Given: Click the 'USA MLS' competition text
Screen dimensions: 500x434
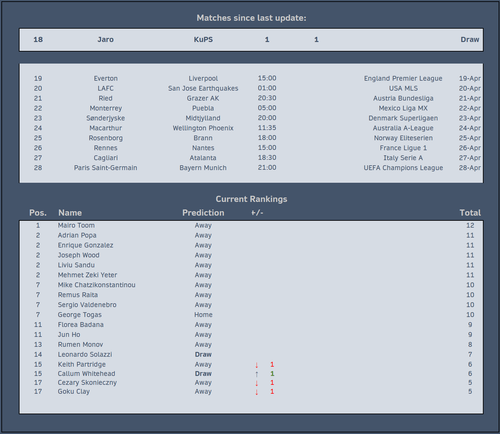Looking at the screenshot, I should point(403,88).
